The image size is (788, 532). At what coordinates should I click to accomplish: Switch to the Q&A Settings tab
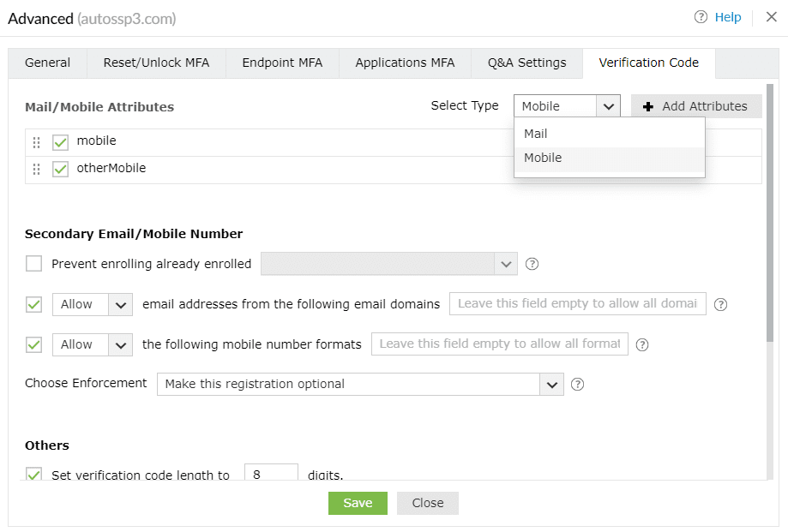[x=526, y=63]
